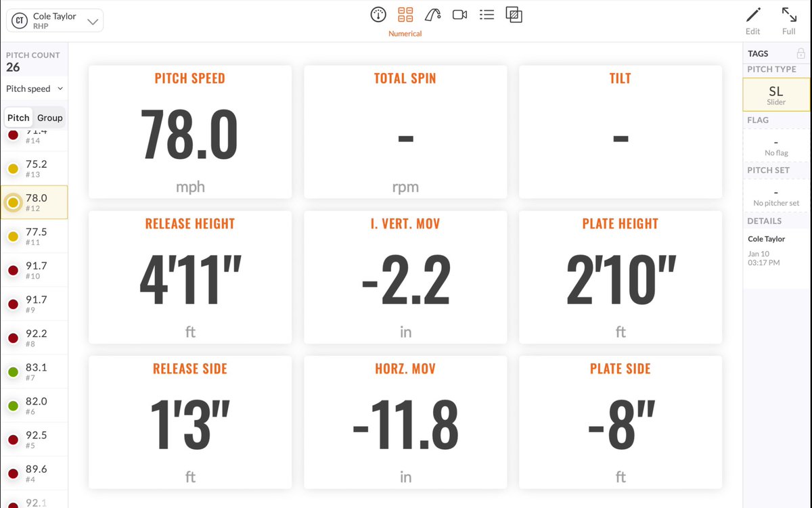The height and width of the screenshot is (508, 812).
Task: Switch to the Group tab
Action: click(49, 118)
